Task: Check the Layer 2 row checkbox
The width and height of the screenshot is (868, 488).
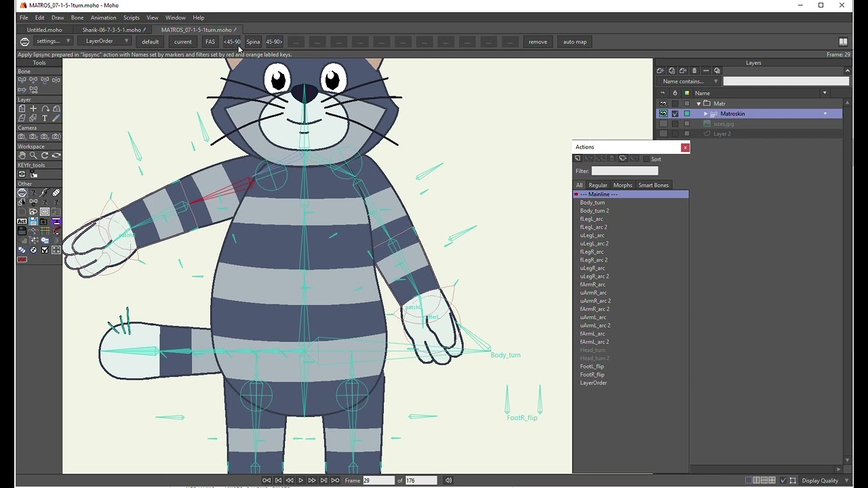Action: click(x=675, y=134)
